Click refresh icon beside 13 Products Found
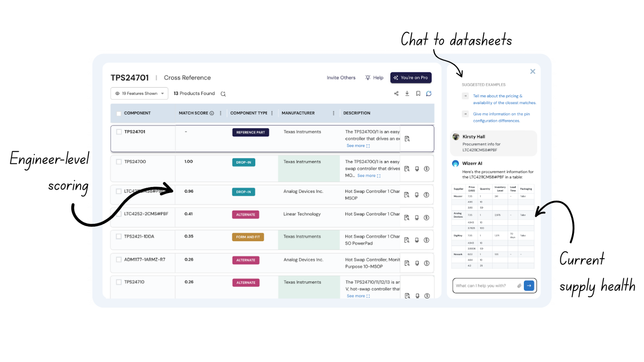 [223, 94]
